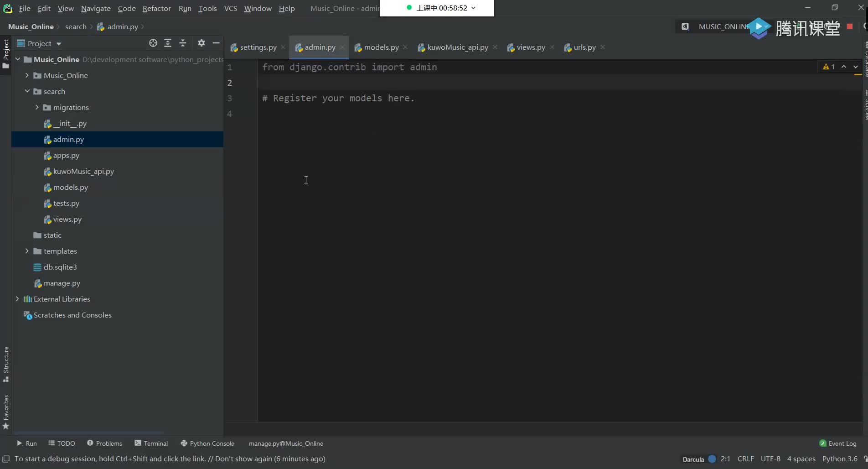Image resolution: width=868 pixels, height=469 pixels.
Task: Click the CRLF line separator setting
Action: click(745, 459)
